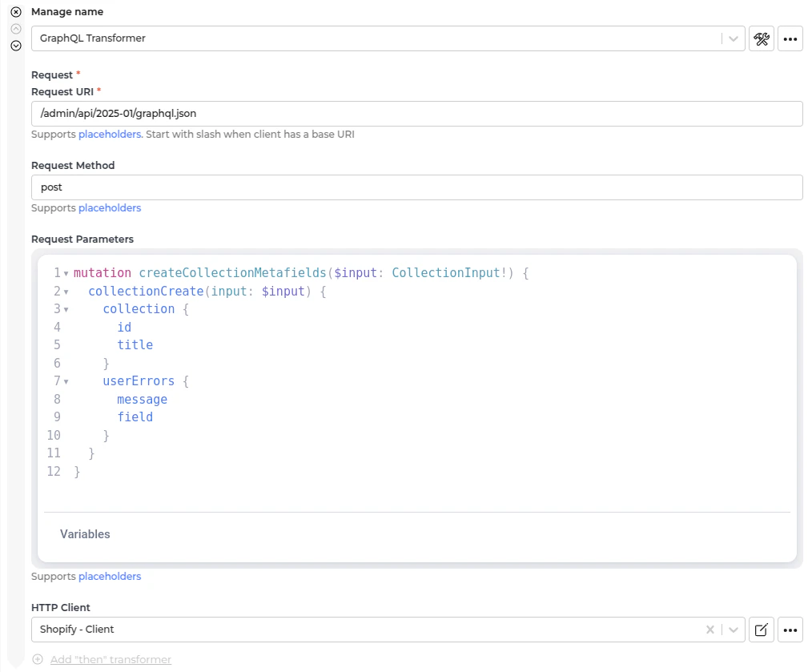Screen dimensions: 812x672
Task: Click 'createCollectionMetafields' in the query
Action: coord(232,273)
